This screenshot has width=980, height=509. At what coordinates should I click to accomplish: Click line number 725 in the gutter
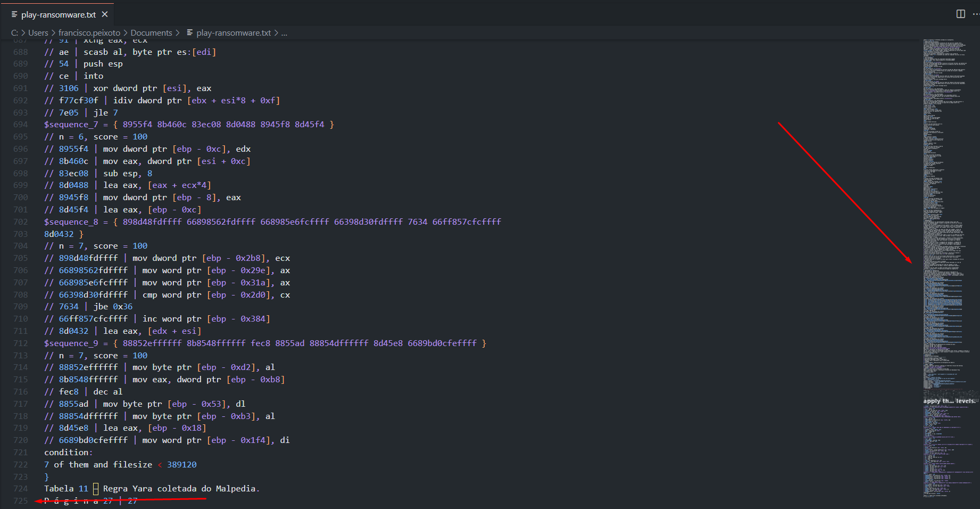(20, 500)
